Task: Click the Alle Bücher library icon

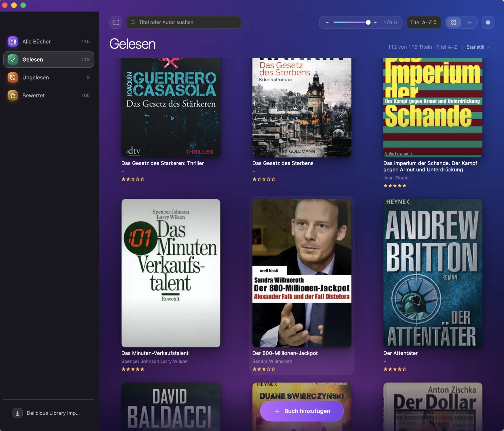Action: [x=13, y=42]
